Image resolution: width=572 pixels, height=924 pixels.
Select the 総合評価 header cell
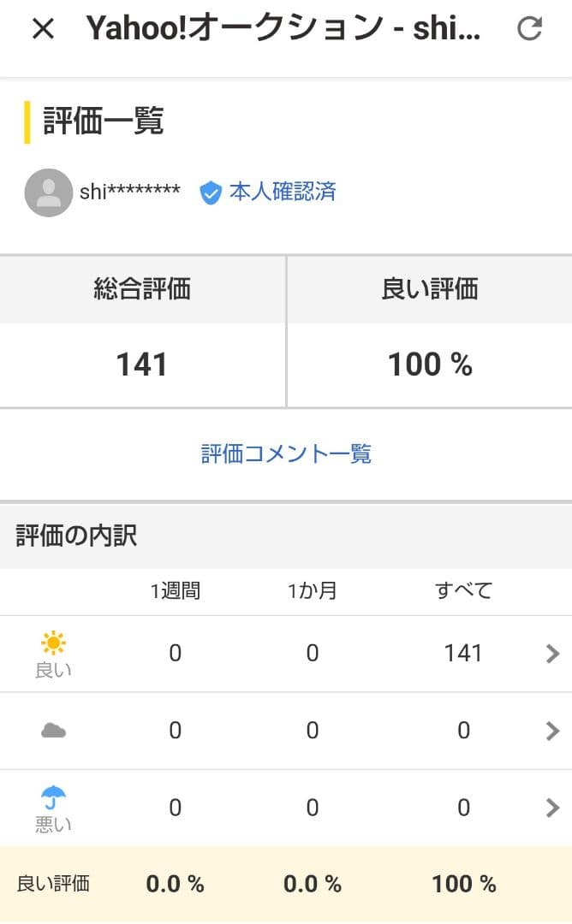142,289
